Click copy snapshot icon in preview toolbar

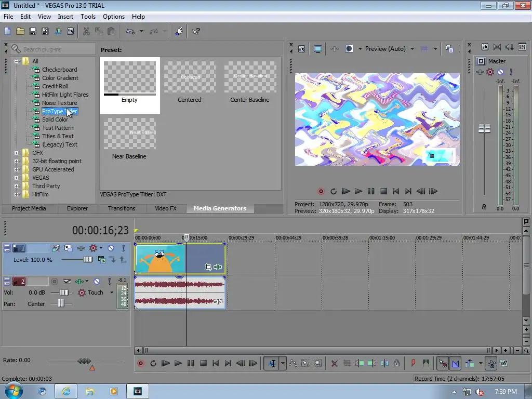449,49
